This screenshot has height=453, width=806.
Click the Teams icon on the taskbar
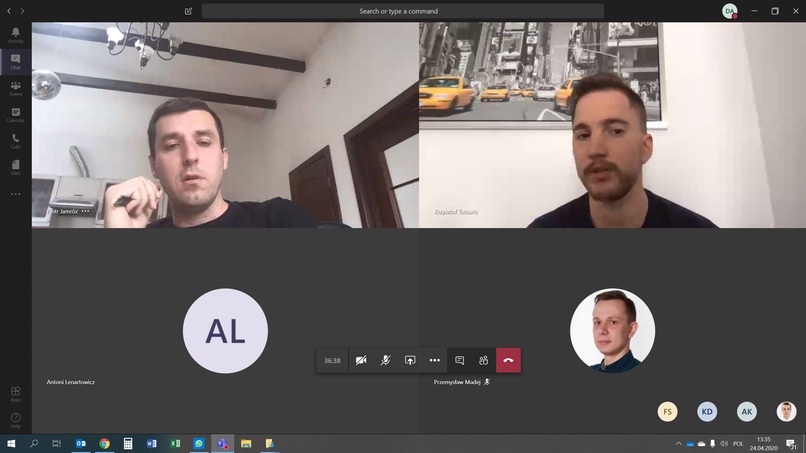coord(223,443)
